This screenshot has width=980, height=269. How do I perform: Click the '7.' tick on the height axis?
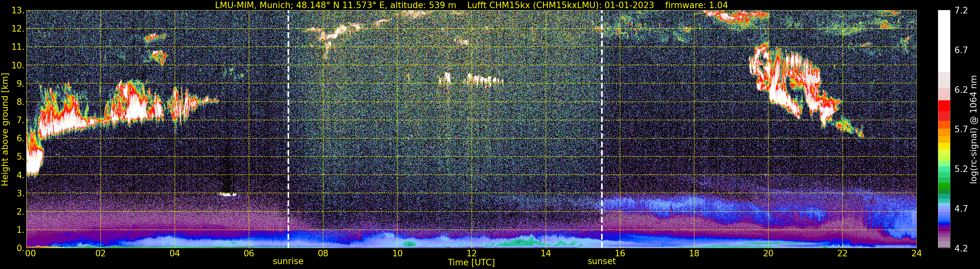[x=20, y=120]
